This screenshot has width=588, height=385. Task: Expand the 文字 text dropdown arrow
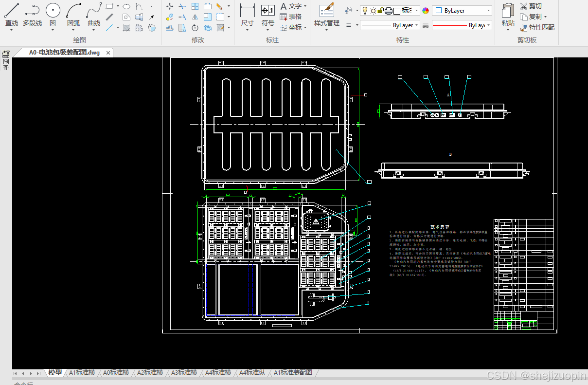click(305, 6)
